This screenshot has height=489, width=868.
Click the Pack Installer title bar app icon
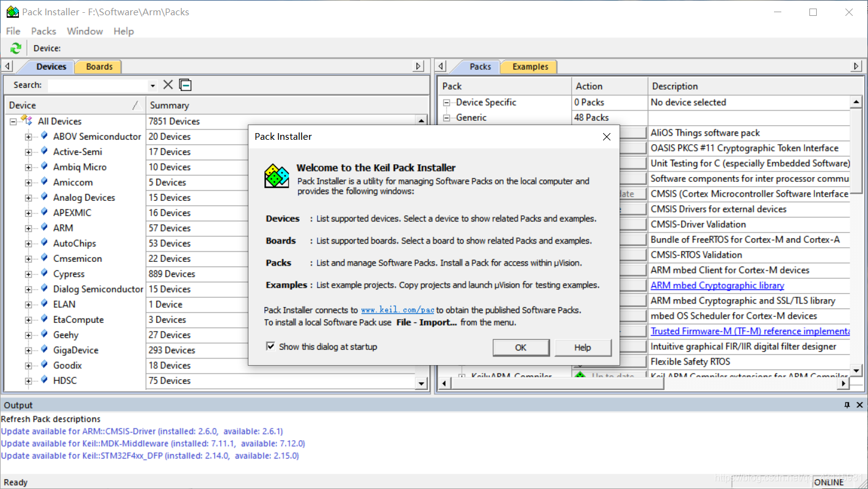12,12
